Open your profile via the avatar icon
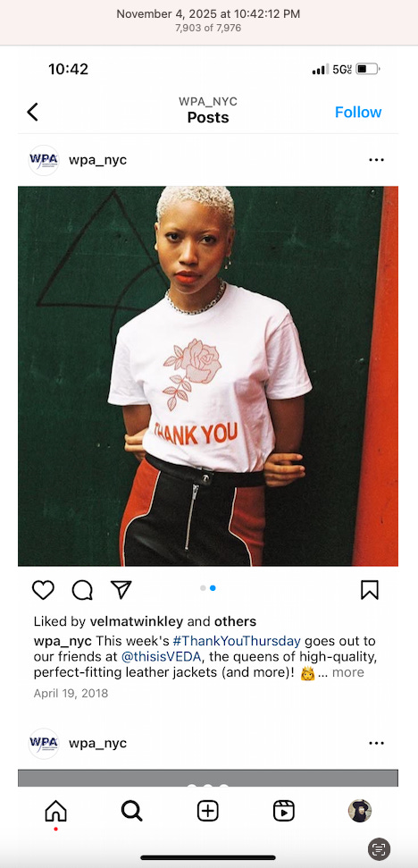 pos(359,811)
